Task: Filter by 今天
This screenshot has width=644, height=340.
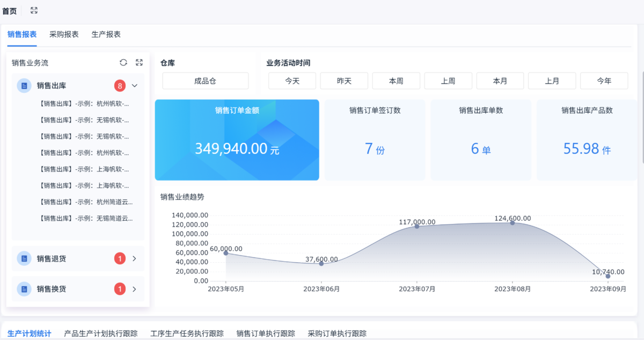Action: point(292,81)
